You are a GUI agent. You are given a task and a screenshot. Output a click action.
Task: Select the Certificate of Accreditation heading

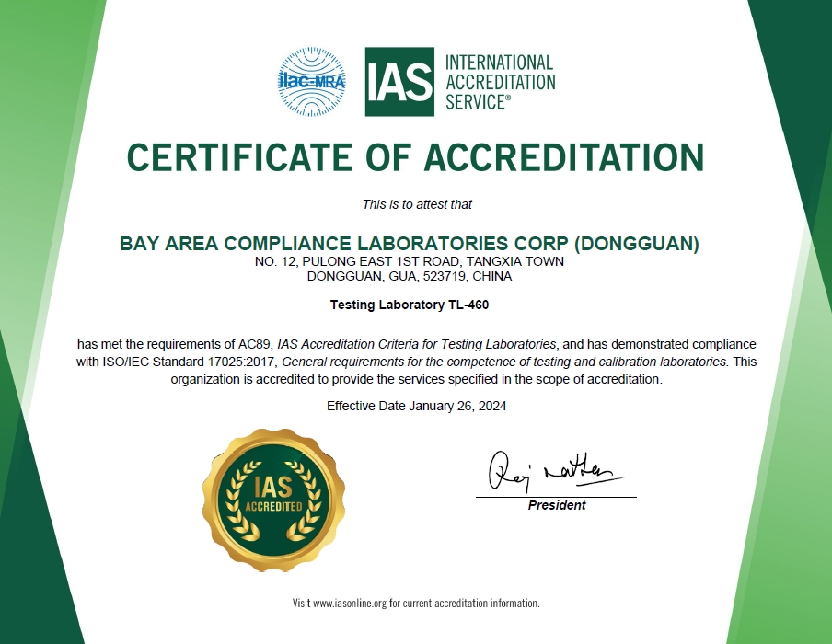tap(415, 157)
